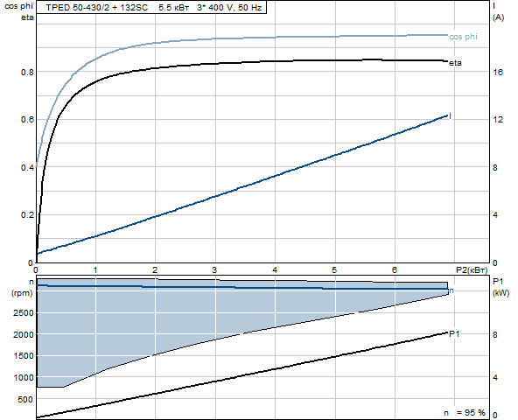The width and height of the screenshot is (518, 420).
Task: Click the 1000 rpm tick label
Action: click(x=24, y=377)
